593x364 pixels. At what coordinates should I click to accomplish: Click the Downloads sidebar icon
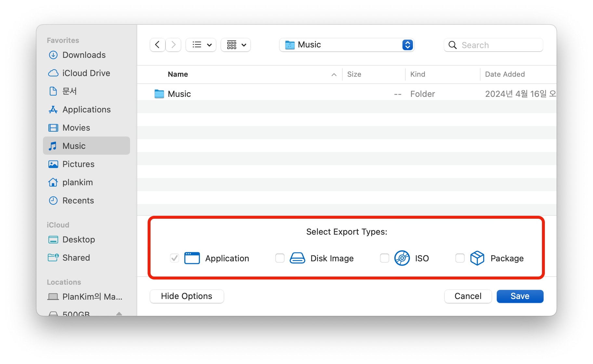point(53,55)
